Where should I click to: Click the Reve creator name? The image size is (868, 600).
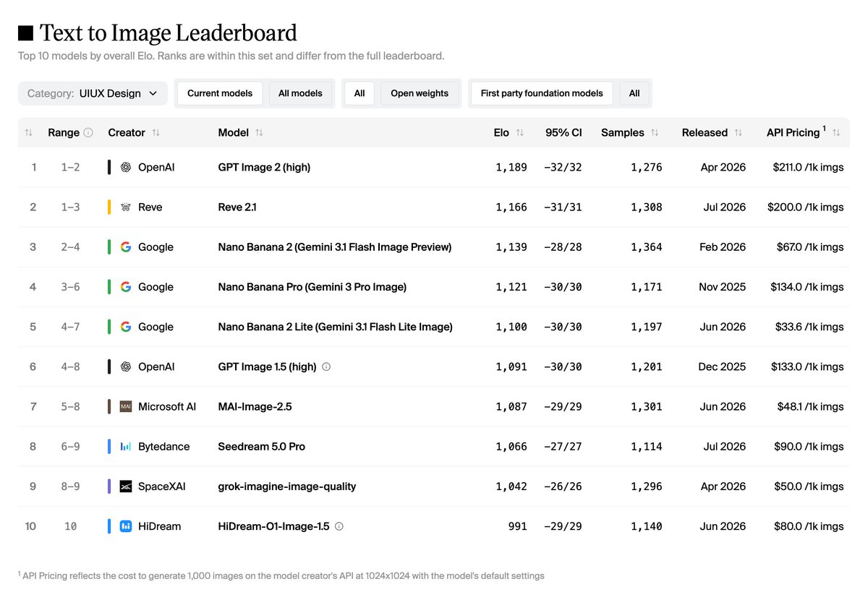tap(150, 207)
